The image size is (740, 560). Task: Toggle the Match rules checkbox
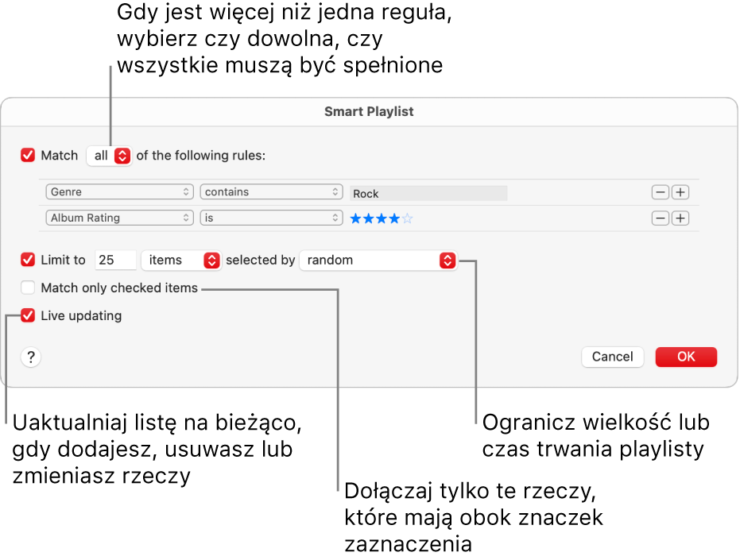coord(28,155)
